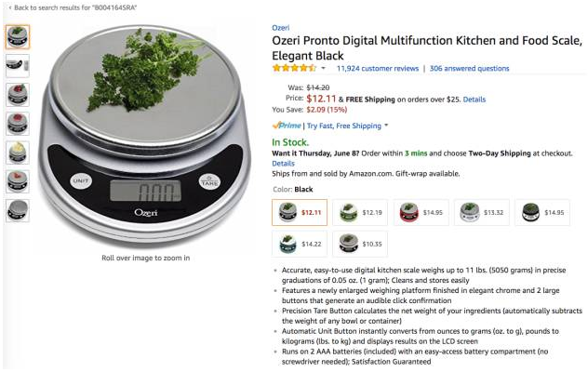This screenshot has width=588, height=372.
Task: Select the second thumbnail showing scale side view
Action: tap(18, 66)
